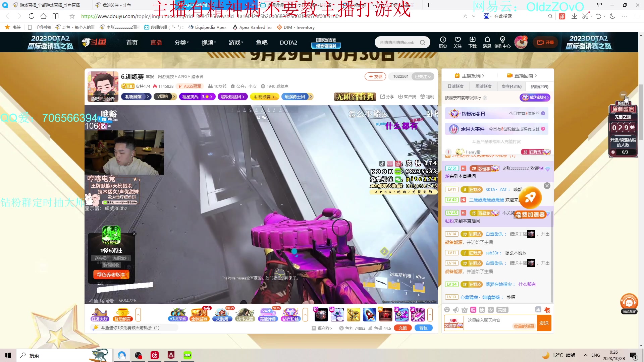Screen dimensions: 644x362
Task: Switch to the 贵宾(4316) tab
Action: 512,86
